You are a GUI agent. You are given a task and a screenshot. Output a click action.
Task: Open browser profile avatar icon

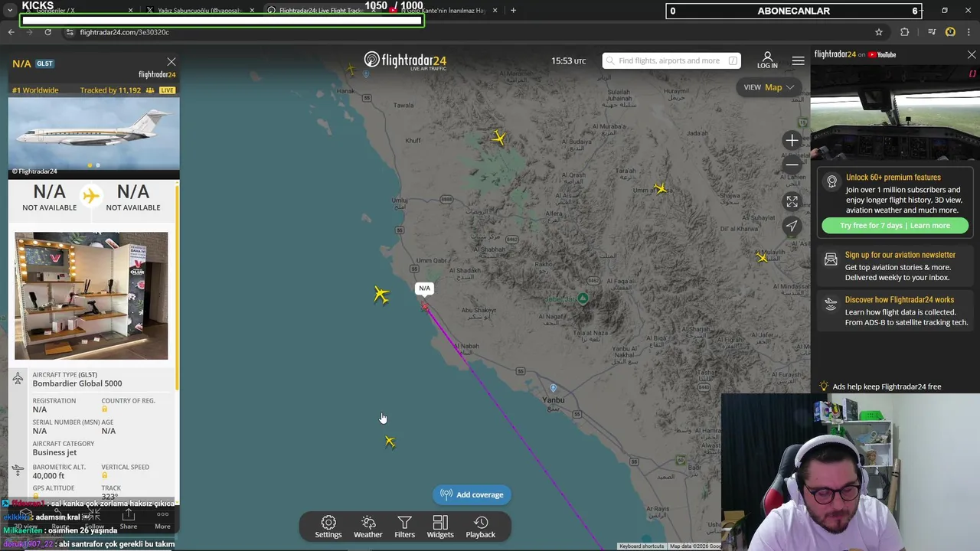(x=950, y=32)
